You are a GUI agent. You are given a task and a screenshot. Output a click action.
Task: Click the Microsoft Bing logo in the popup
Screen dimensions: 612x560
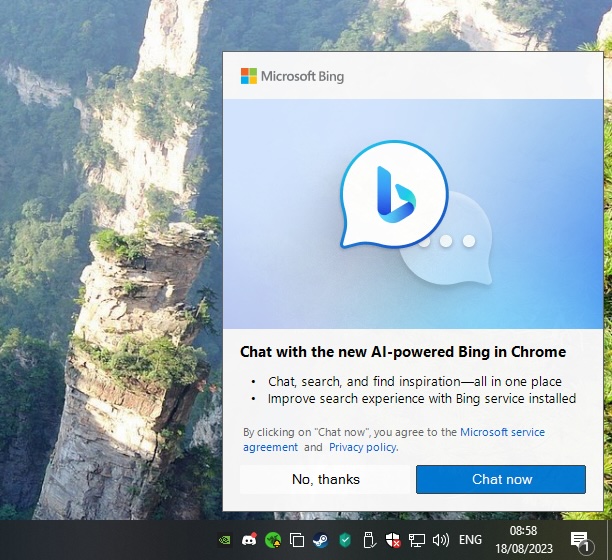click(292, 76)
